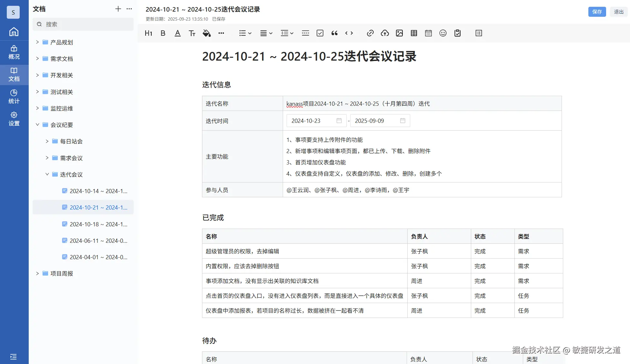This screenshot has height=364, width=630.
Task: Switch to the 统计 sidebar section
Action: pyautogui.click(x=14, y=97)
